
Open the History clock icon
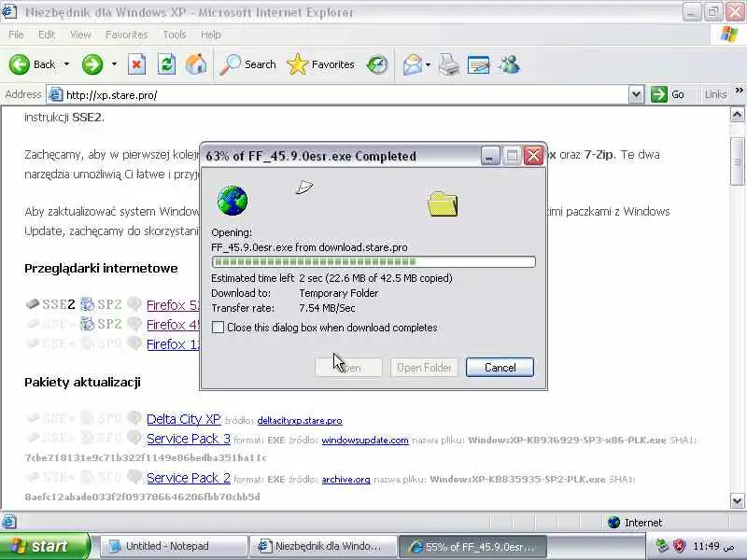pos(377,64)
